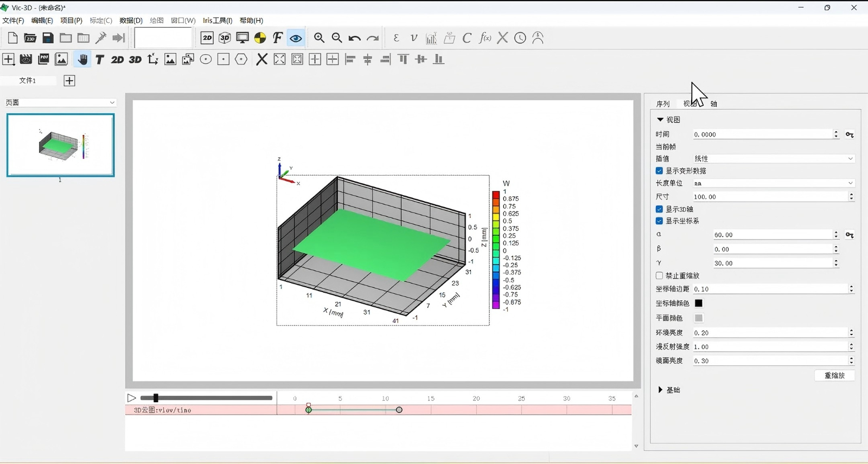Click the black 坐标轴颜色 swatch
Image resolution: width=868 pixels, height=464 pixels.
pos(699,304)
